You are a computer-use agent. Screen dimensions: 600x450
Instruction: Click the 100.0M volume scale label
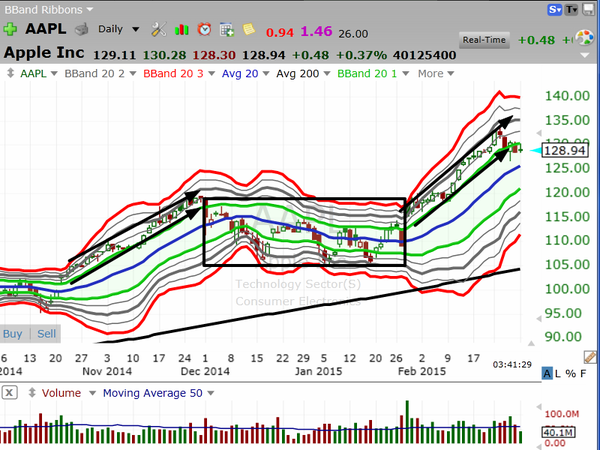tap(562, 414)
